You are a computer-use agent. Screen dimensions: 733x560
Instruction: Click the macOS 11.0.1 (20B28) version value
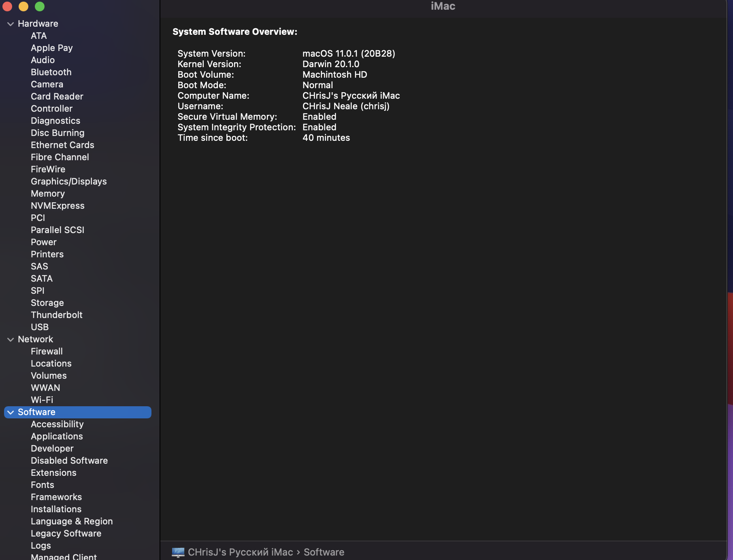[x=349, y=54]
